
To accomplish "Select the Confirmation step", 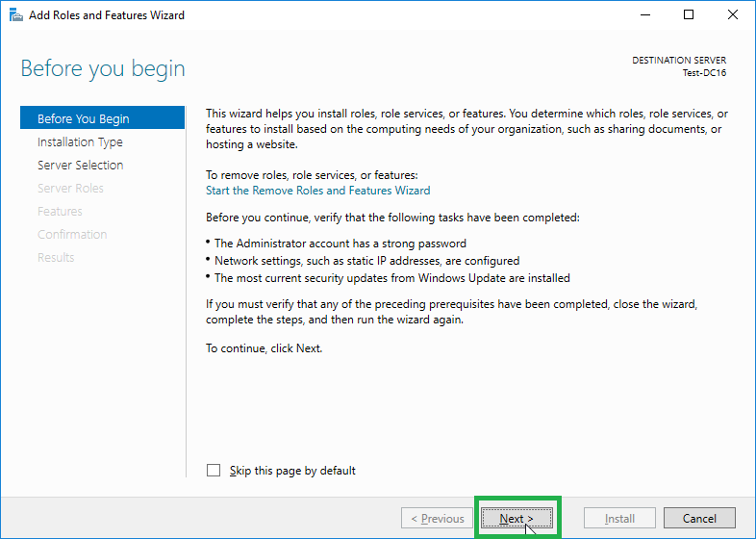I will (x=72, y=235).
